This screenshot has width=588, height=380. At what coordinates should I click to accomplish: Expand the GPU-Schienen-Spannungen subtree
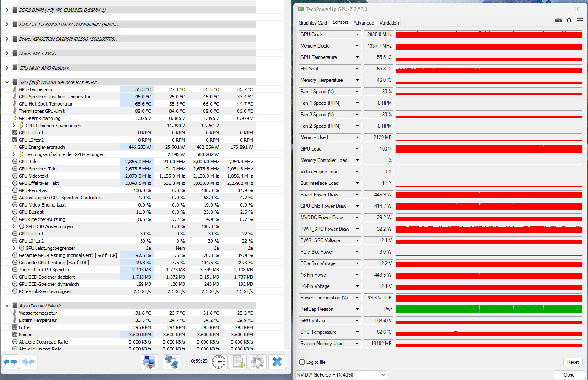tap(14, 126)
